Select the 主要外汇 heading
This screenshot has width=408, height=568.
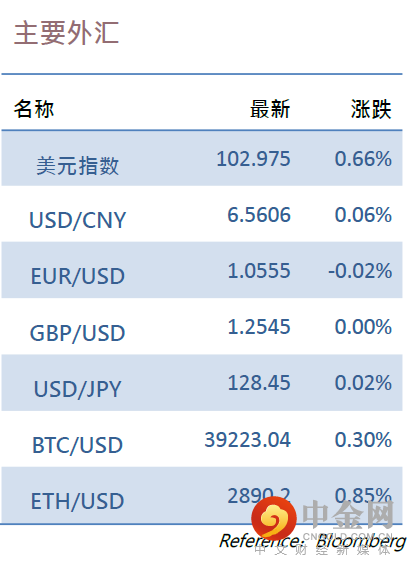pos(67,33)
